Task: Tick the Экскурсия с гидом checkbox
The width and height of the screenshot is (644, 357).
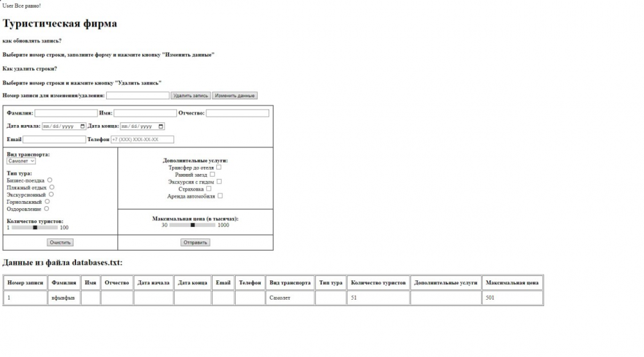Action: coord(219,181)
